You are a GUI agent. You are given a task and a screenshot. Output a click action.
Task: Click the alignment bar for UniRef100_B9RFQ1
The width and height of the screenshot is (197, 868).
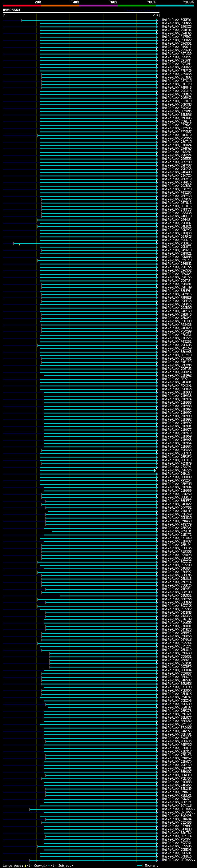point(90,20)
